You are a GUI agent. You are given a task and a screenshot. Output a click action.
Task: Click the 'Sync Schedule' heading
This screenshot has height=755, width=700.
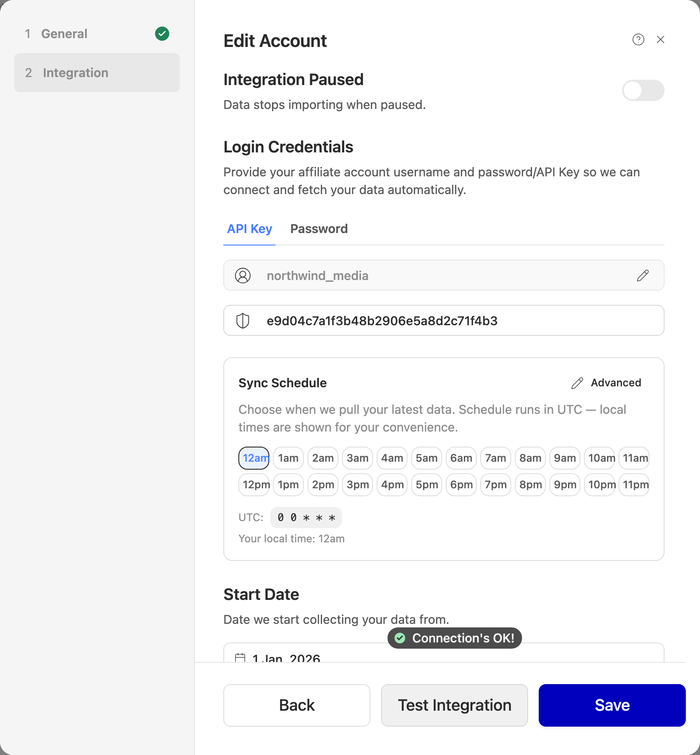(283, 383)
